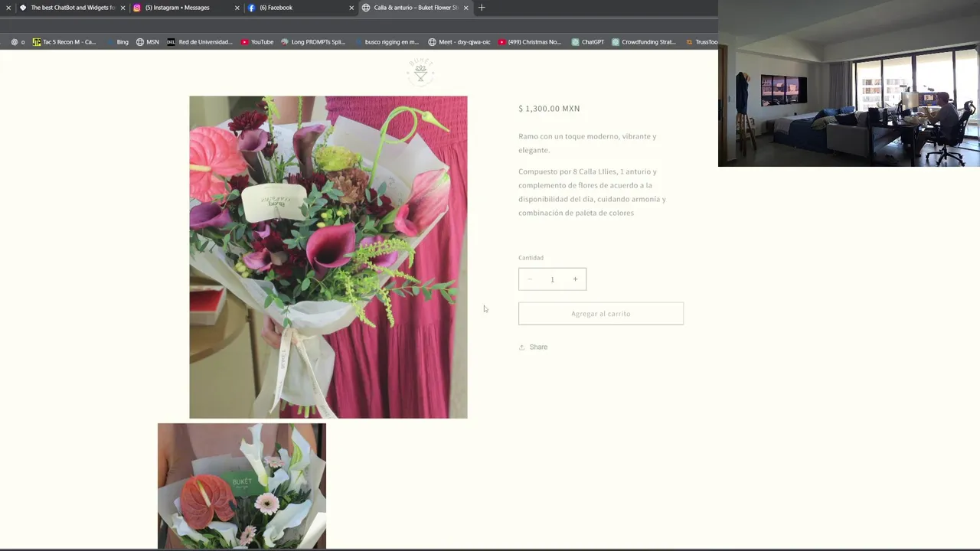Close the Calla & anturio tab

pyautogui.click(x=465, y=8)
